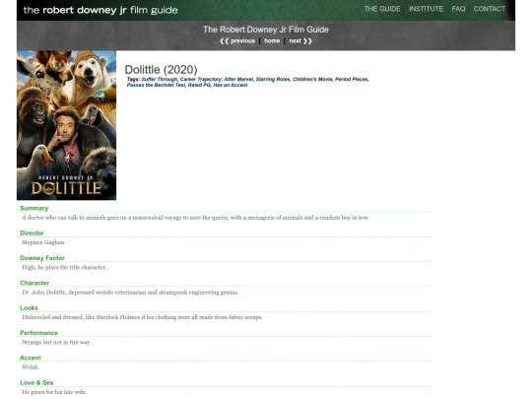Open the 'Period Pieces' tag

tap(352, 80)
